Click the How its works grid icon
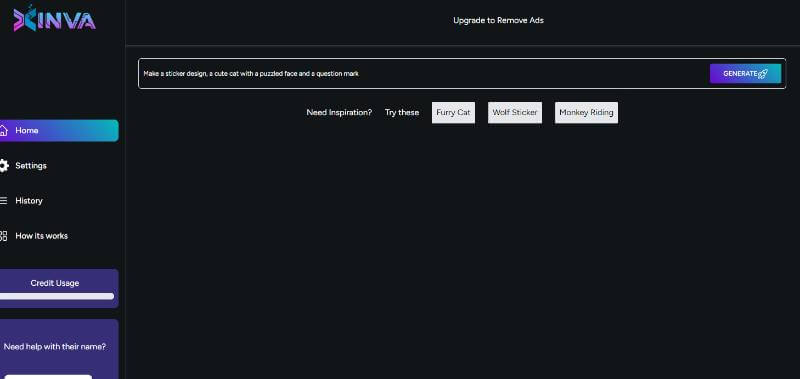 (x=4, y=236)
